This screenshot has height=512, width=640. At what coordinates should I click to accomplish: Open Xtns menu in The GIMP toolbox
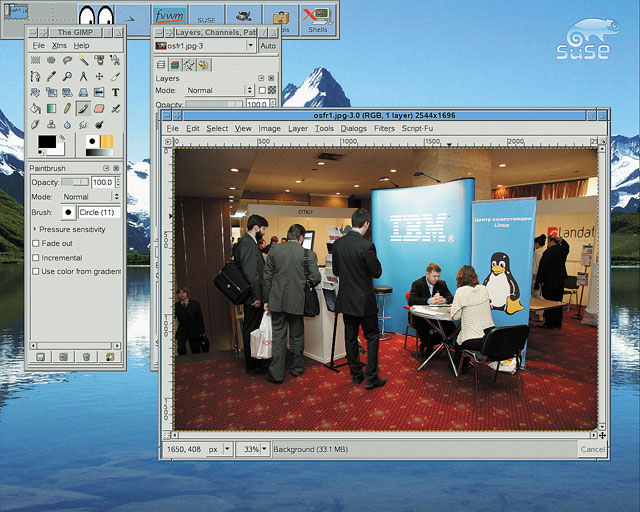point(59,45)
